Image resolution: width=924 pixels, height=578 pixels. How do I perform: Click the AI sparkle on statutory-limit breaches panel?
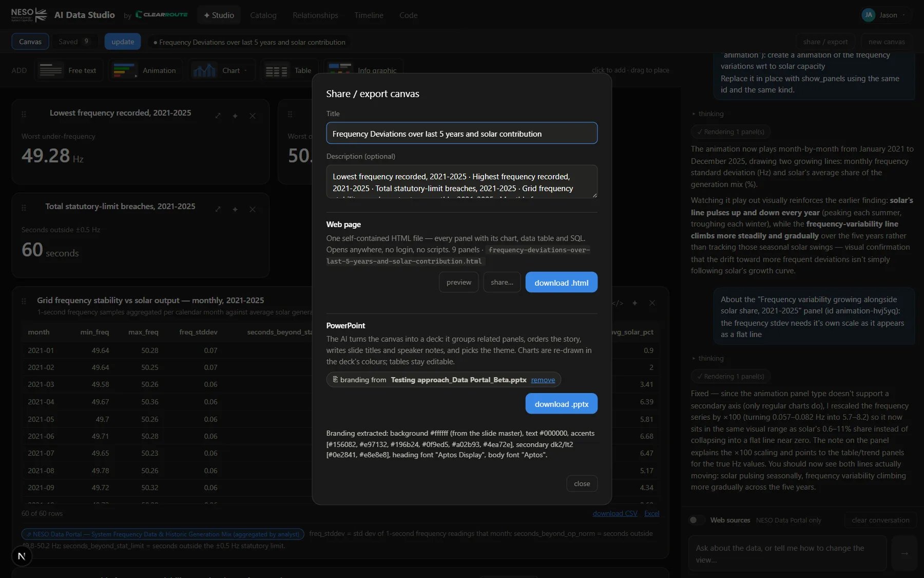coord(235,209)
